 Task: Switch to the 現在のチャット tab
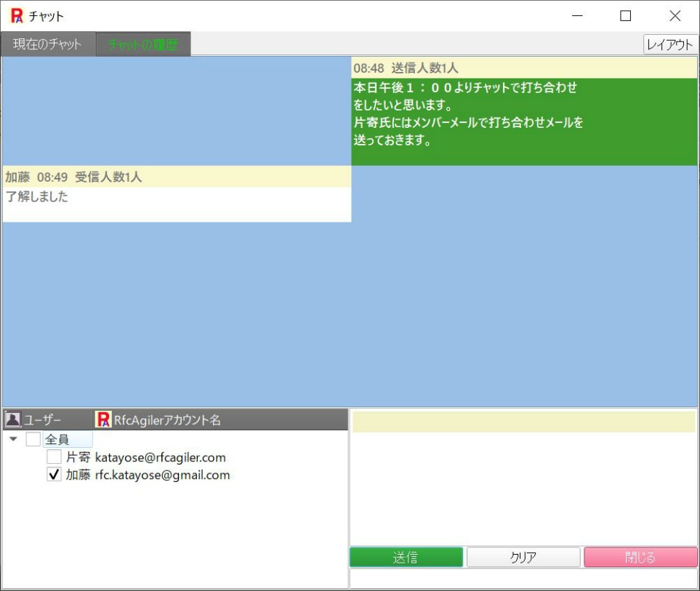pos(48,44)
